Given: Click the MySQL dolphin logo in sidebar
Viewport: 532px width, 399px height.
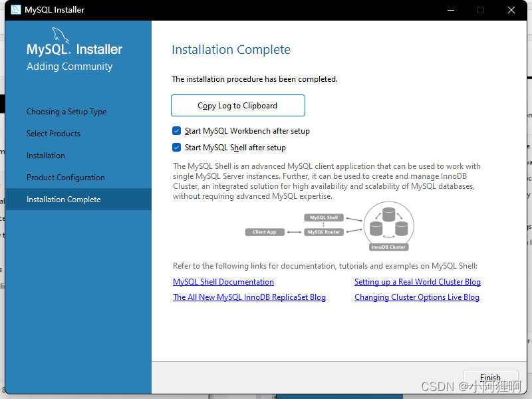Looking at the screenshot, I should tap(61, 35).
